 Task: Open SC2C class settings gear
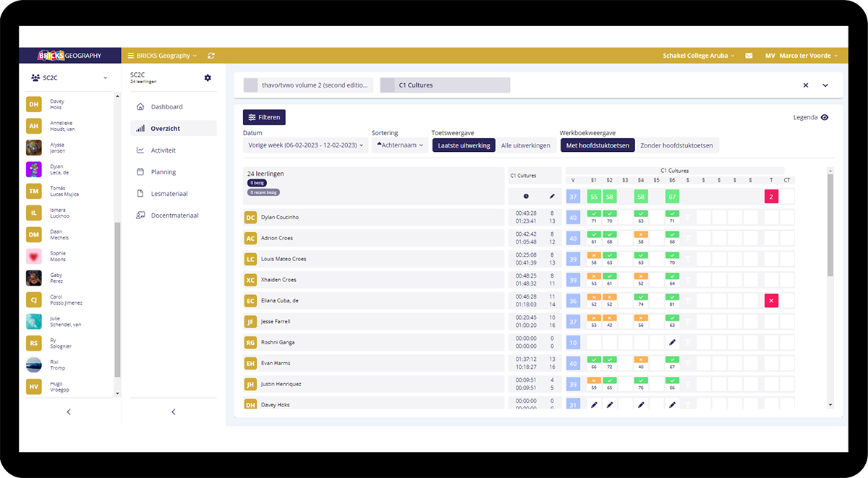click(208, 78)
